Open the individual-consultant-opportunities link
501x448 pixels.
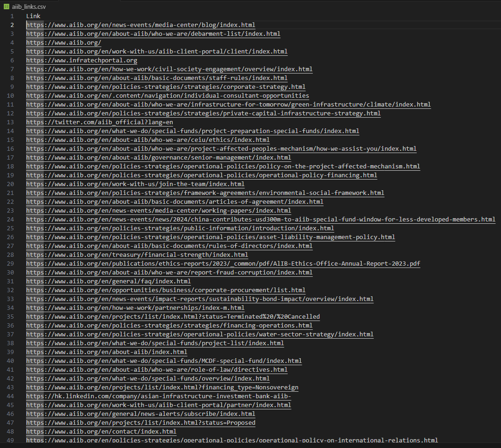[x=168, y=95]
